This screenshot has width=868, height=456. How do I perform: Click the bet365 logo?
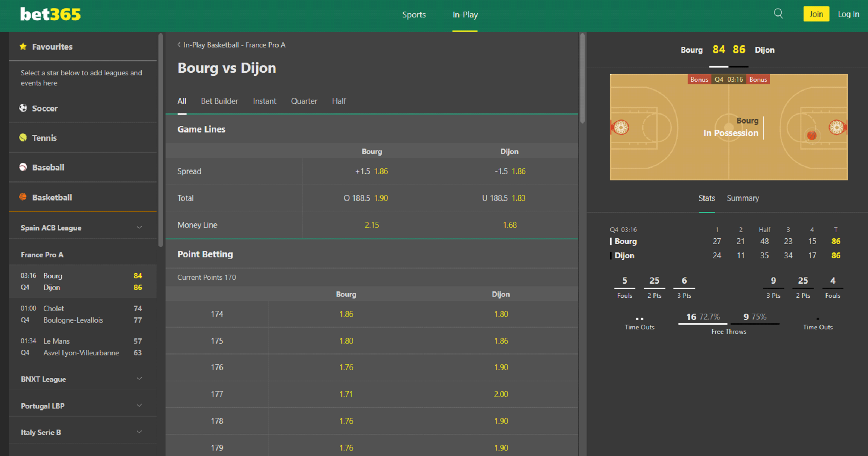51,14
